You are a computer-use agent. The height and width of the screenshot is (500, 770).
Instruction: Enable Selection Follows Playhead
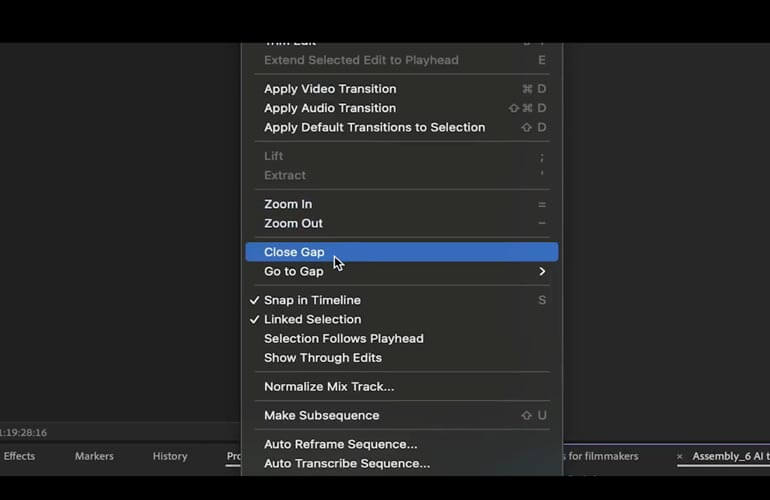click(402, 338)
